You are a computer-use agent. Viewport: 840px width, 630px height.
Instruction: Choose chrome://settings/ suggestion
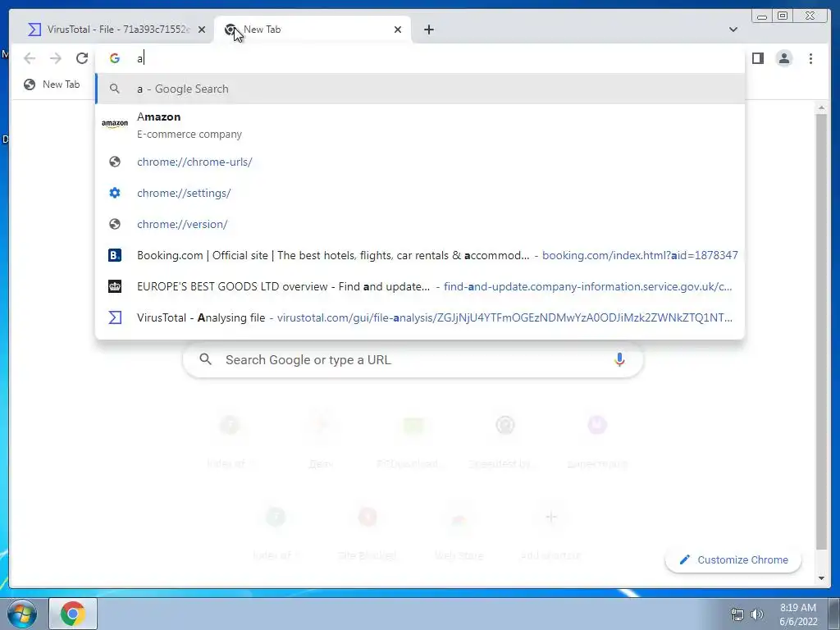420,193
